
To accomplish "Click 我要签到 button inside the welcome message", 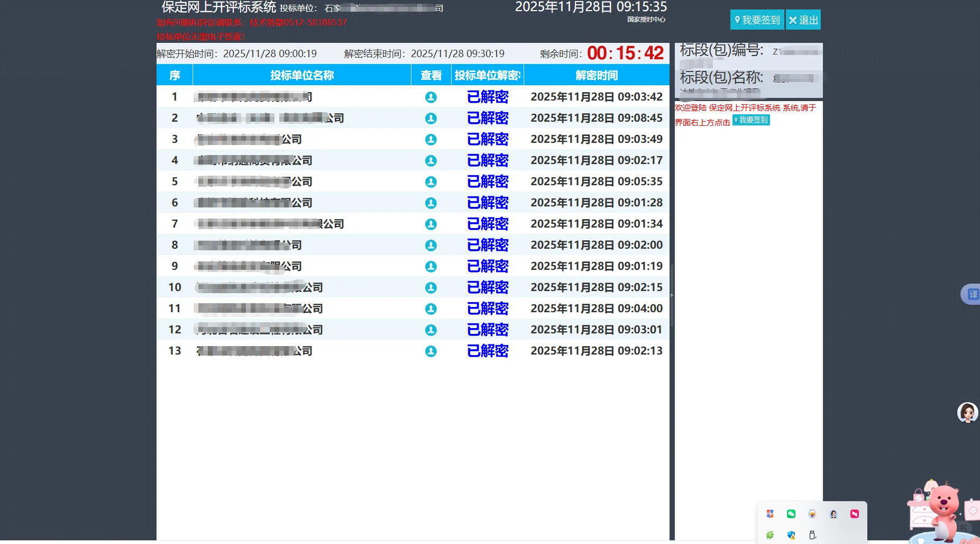I will tap(751, 120).
